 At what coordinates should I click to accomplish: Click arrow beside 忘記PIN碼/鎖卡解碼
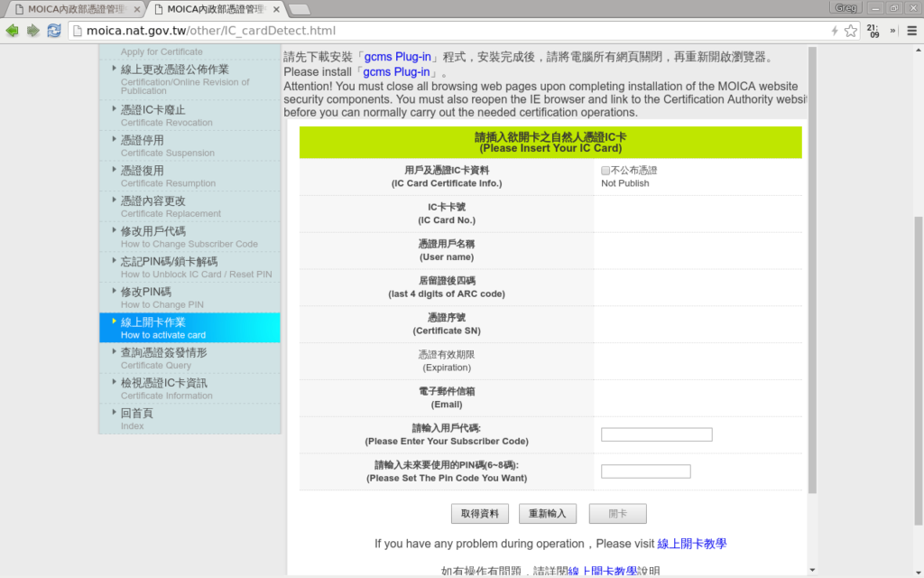point(114,261)
